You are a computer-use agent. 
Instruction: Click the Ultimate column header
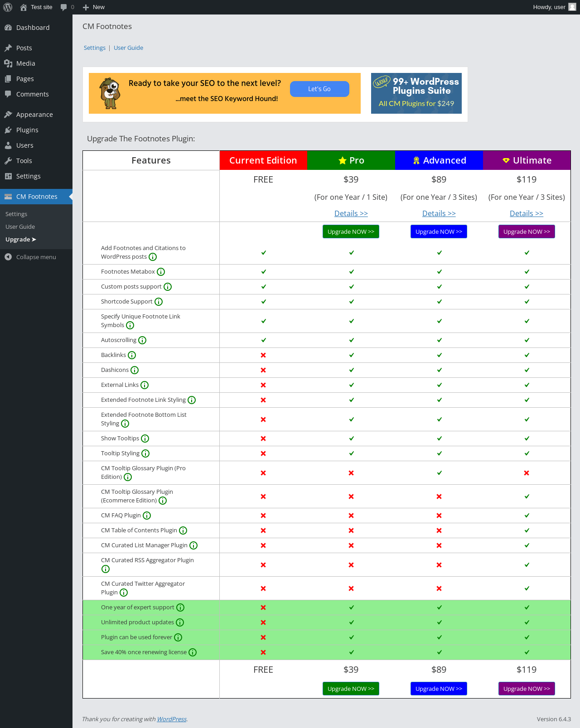[x=527, y=160]
